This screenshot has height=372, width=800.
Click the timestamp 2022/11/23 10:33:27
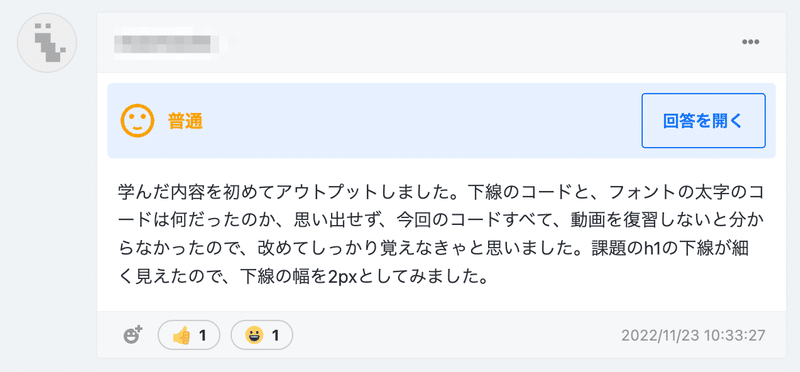pos(693,336)
